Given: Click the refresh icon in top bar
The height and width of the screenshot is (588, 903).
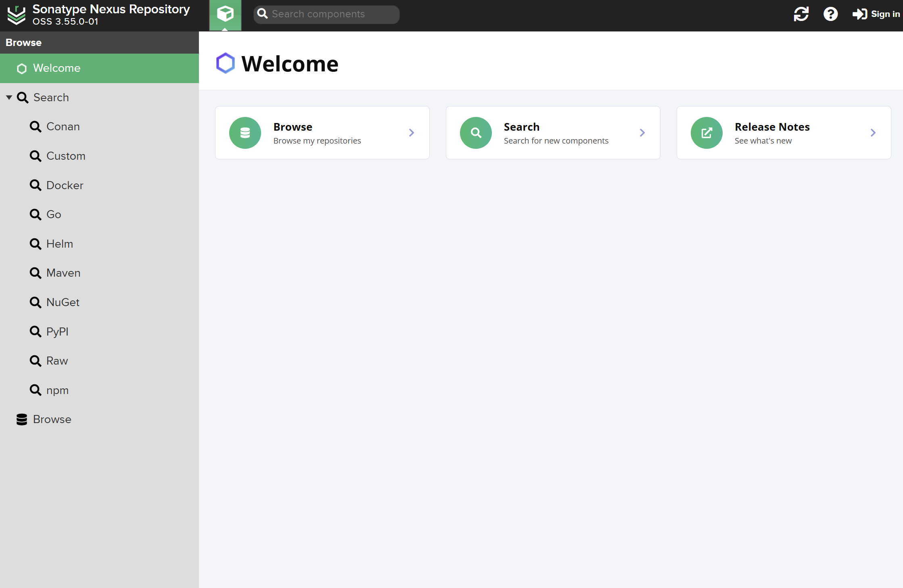Looking at the screenshot, I should pos(801,15).
